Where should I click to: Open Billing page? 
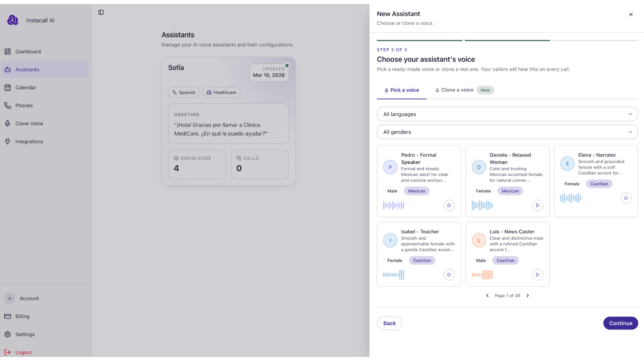coord(22,317)
